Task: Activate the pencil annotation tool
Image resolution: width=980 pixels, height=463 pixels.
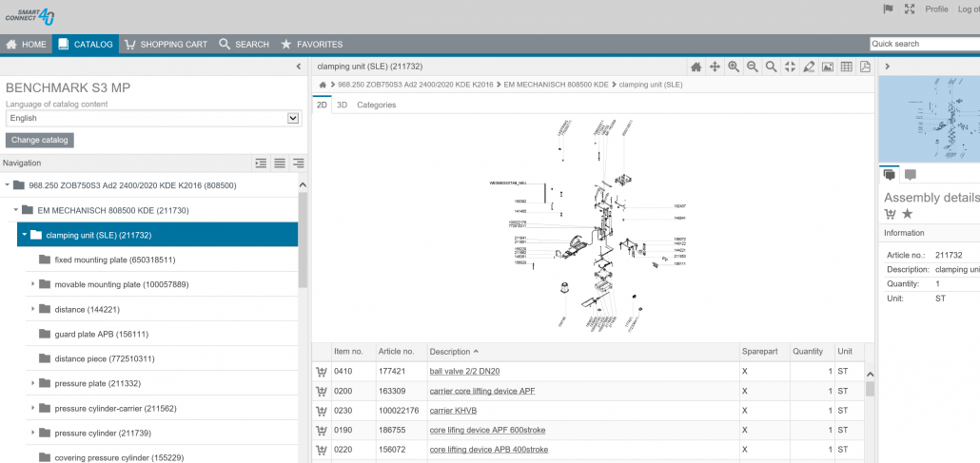Action: pos(809,67)
